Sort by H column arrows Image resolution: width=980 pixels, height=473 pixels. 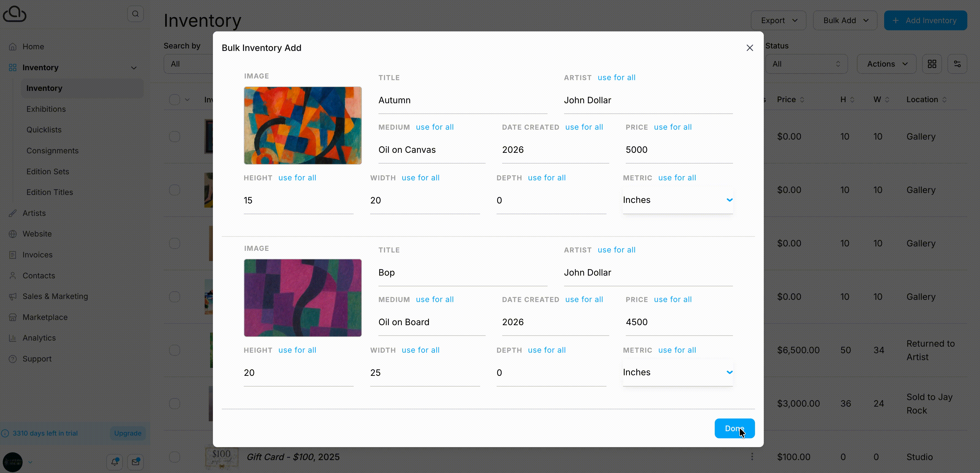(852, 100)
